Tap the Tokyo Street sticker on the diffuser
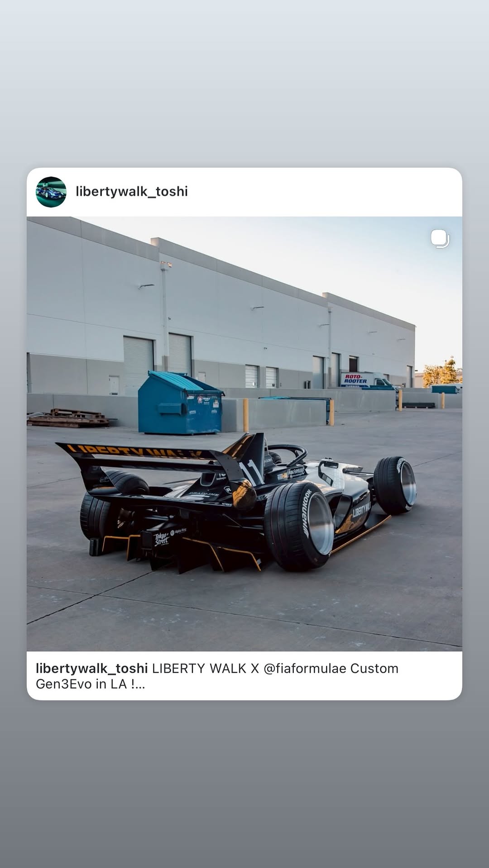The width and height of the screenshot is (489, 868). coord(162,538)
